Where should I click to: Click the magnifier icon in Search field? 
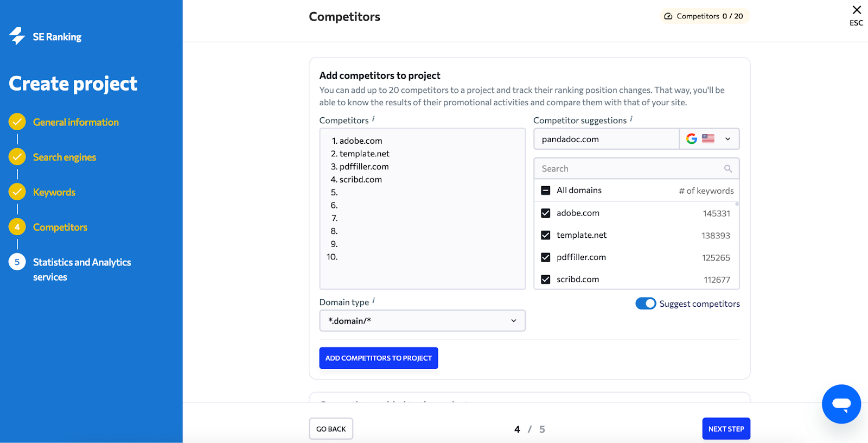[x=728, y=169]
